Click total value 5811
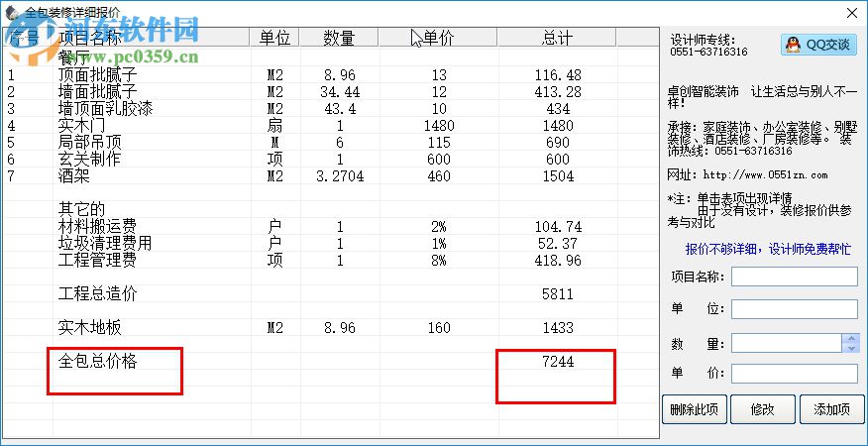 tap(558, 294)
